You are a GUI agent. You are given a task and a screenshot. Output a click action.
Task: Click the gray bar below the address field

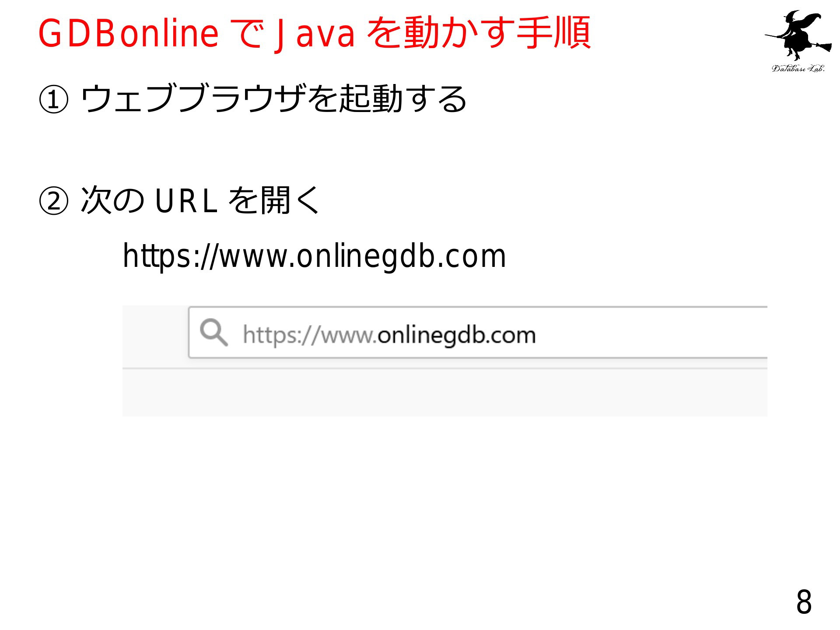click(444, 392)
